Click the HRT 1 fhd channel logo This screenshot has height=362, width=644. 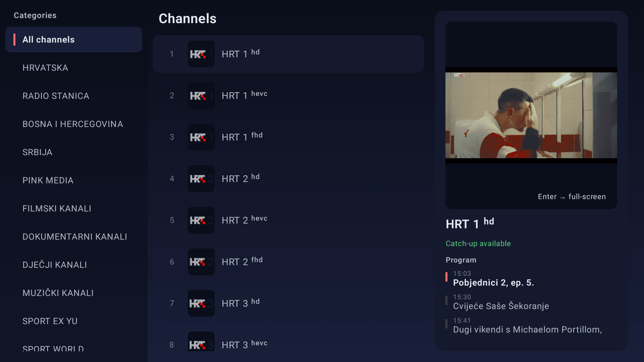click(201, 137)
